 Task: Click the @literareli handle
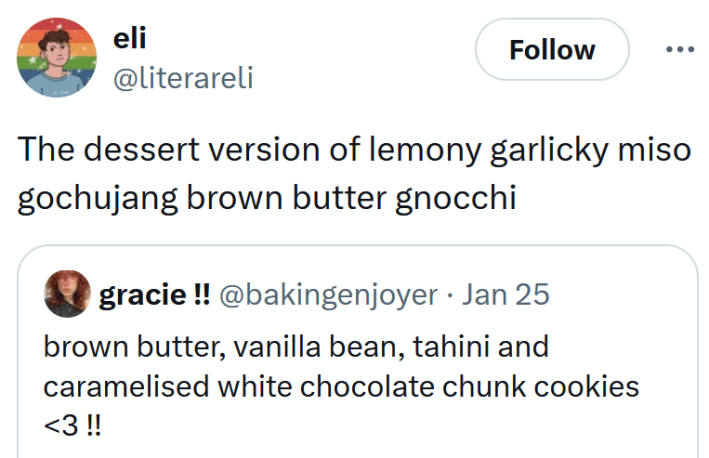point(185,77)
